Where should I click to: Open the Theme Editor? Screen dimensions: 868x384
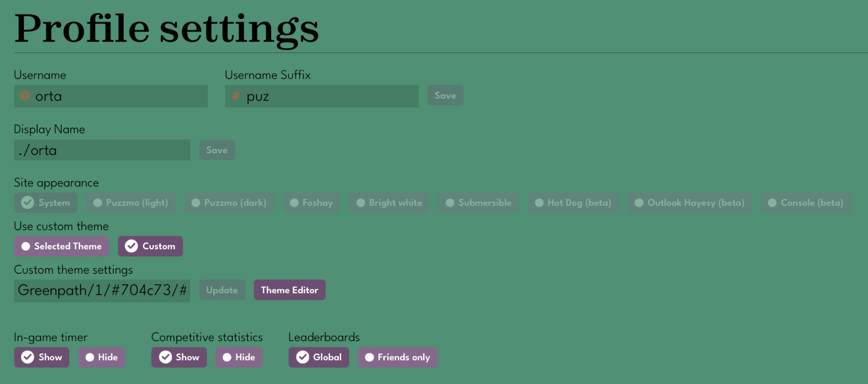coord(289,290)
